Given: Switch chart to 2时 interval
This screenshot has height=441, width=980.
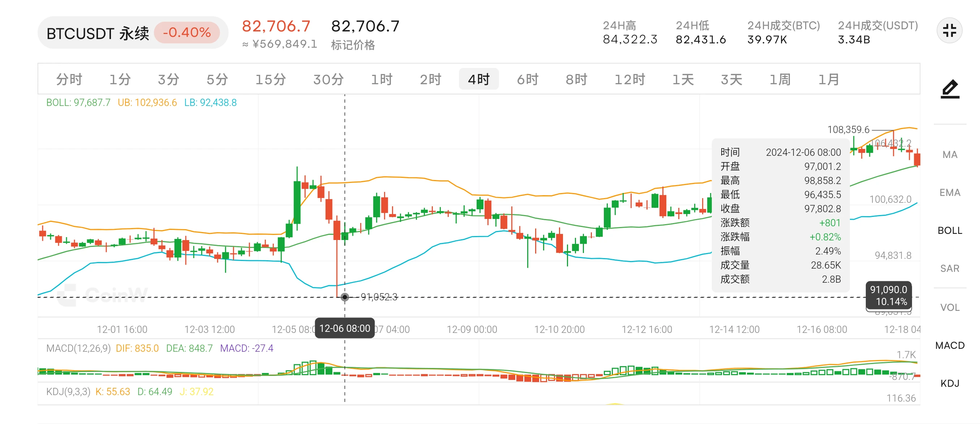Looking at the screenshot, I should [x=430, y=79].
